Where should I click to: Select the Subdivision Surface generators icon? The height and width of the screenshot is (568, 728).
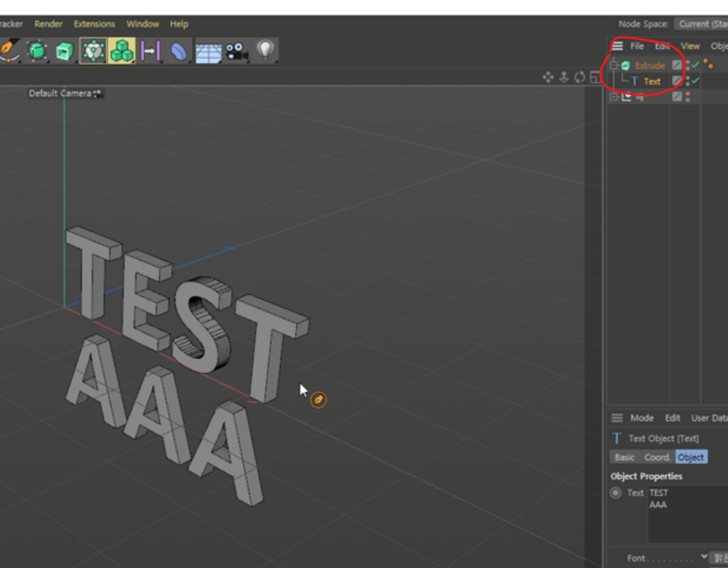click(x=92, y=51)
